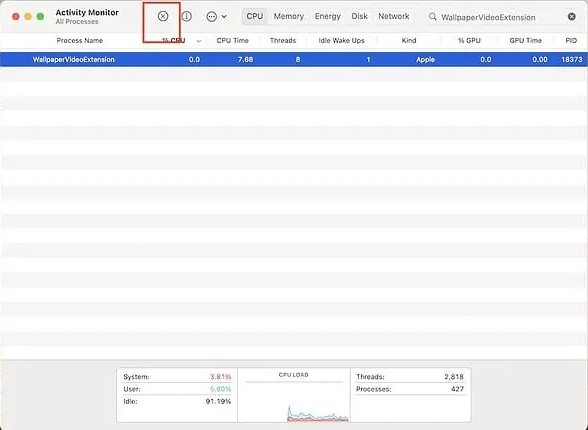This screenshot has width=588, height=430.
Task: Sort by Idle Wake Ups column
Action: [341, 40]
